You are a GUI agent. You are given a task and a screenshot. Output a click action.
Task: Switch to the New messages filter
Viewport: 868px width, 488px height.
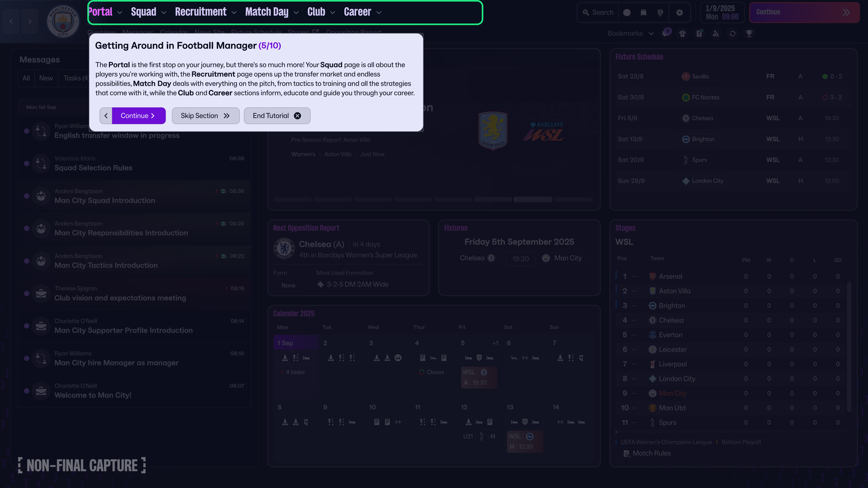pyautogui.click(x=46, y=78)
